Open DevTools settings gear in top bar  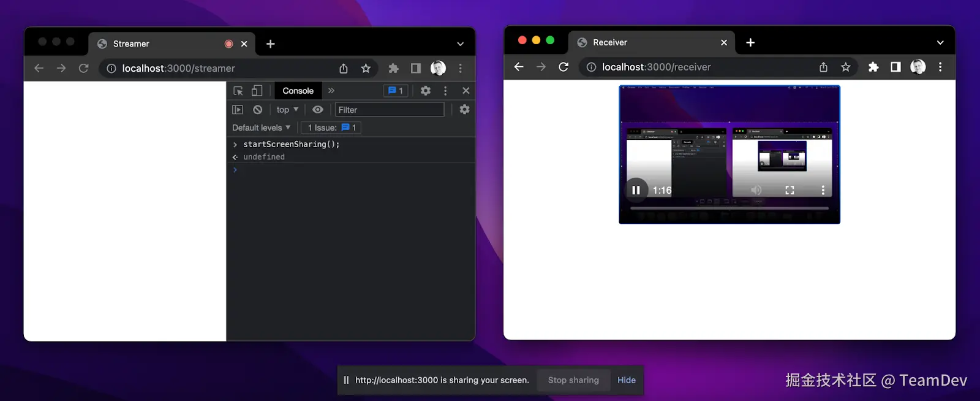[426, 91]
